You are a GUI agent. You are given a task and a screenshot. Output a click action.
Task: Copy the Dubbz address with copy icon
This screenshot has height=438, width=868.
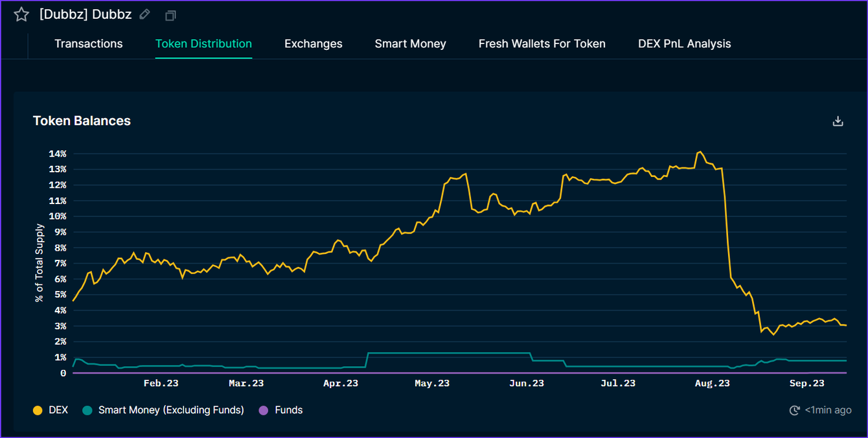click(170, 15)
